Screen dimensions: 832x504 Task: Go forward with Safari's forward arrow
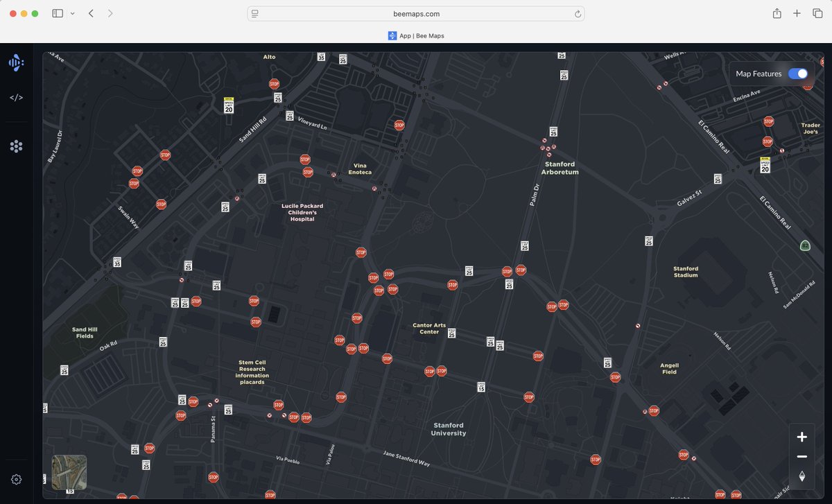click(110, 13)
